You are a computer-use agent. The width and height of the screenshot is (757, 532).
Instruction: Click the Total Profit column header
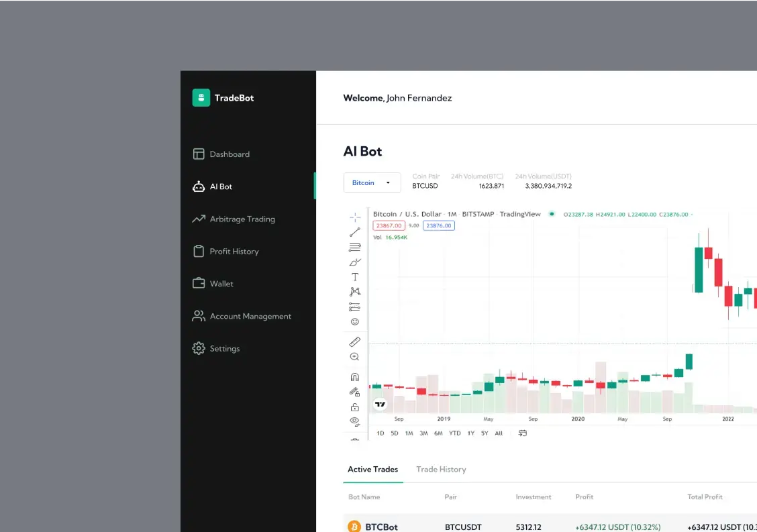tap(705, 496)
